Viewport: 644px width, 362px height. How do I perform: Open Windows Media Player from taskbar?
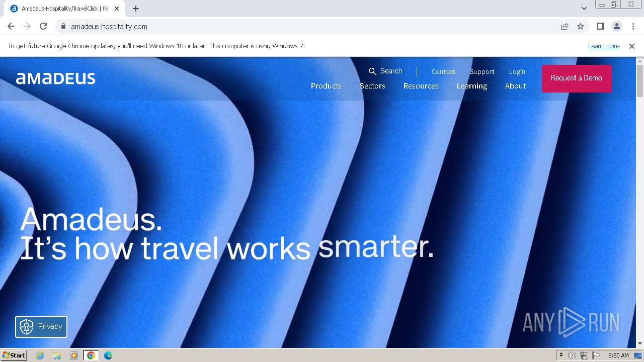coord(74,355)
